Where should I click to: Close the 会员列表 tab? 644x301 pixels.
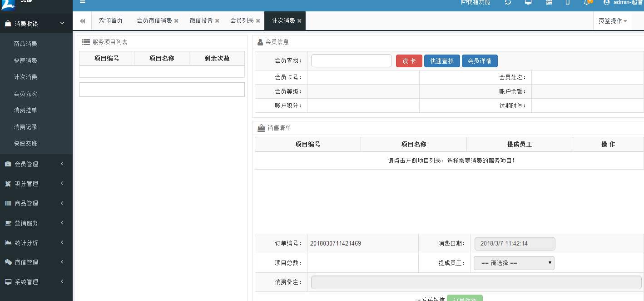click(258, 21)
